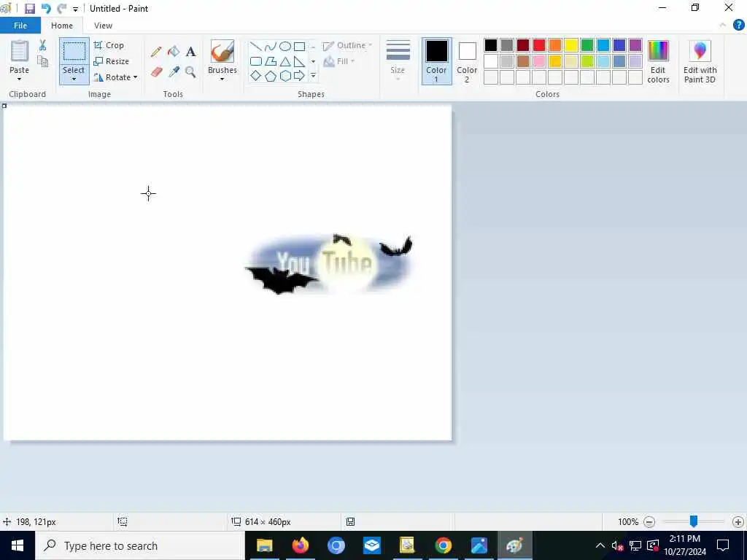Switch to the View tab
The image size is (747, 560).
tap(103, 26)
